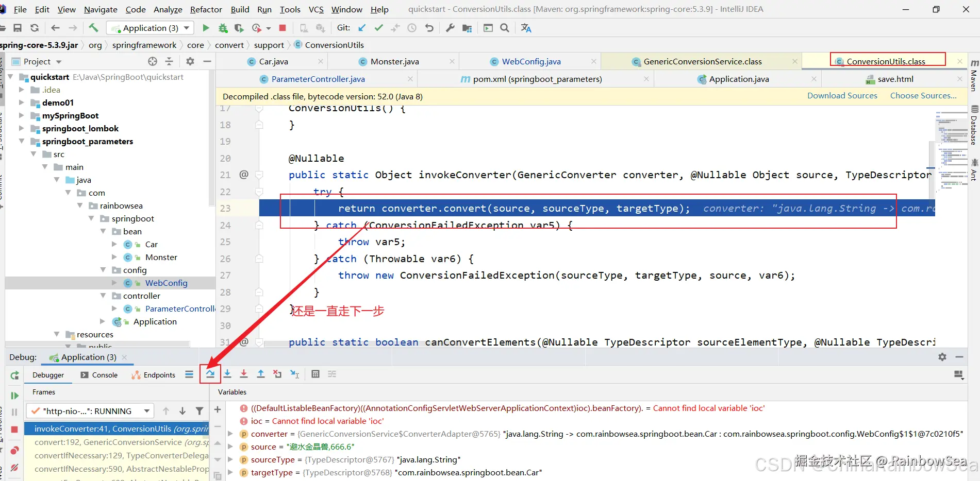The height and width of the screenshot is (481, 980).
Task: Open the Evaluate Expression calculator icon
Action: pyautogui.click(x=315, y=374)
